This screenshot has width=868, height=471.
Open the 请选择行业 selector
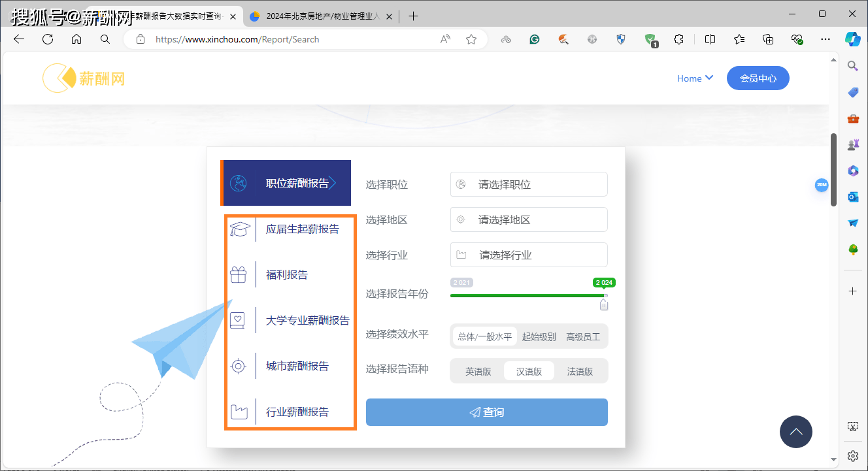(x=529, y=255)
